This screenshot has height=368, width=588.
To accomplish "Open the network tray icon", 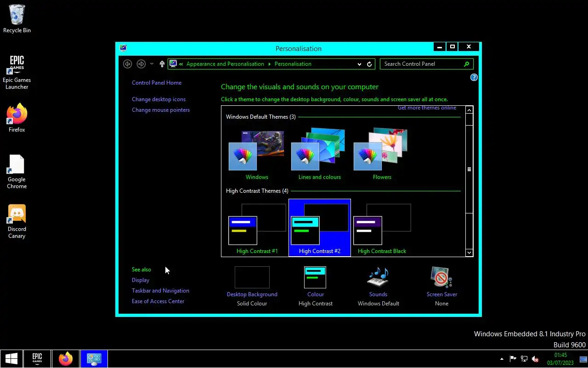I will (524, 359).
